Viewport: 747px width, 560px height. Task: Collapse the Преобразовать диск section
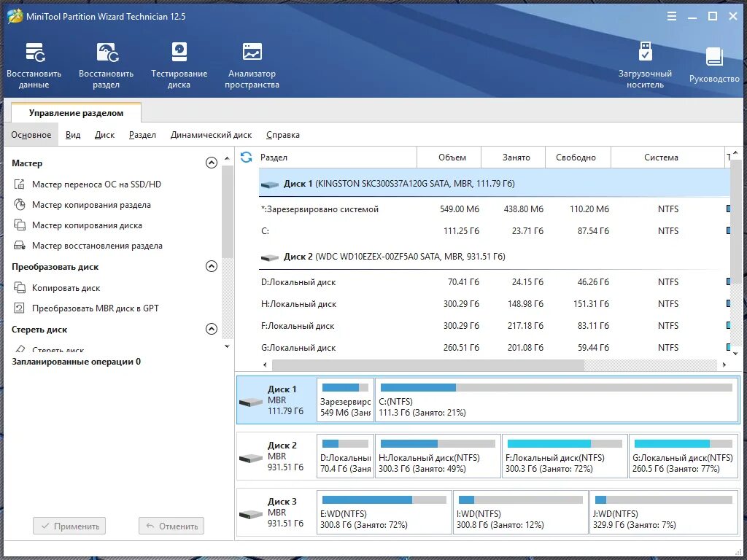[x=212, y=266]
